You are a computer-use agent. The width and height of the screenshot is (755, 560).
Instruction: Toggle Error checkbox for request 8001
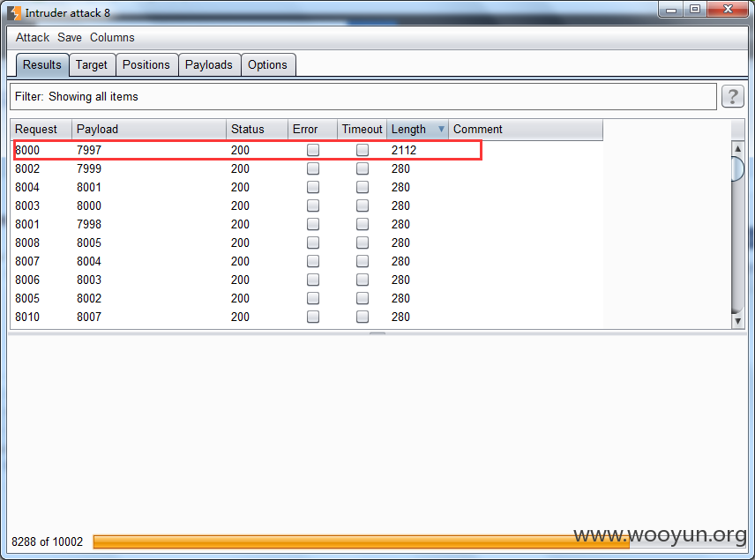click(313, 224)
